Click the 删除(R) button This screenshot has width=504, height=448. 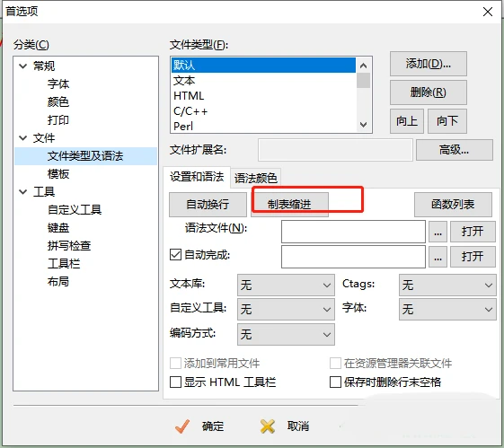pyautogui.click(x=429, y=92)
